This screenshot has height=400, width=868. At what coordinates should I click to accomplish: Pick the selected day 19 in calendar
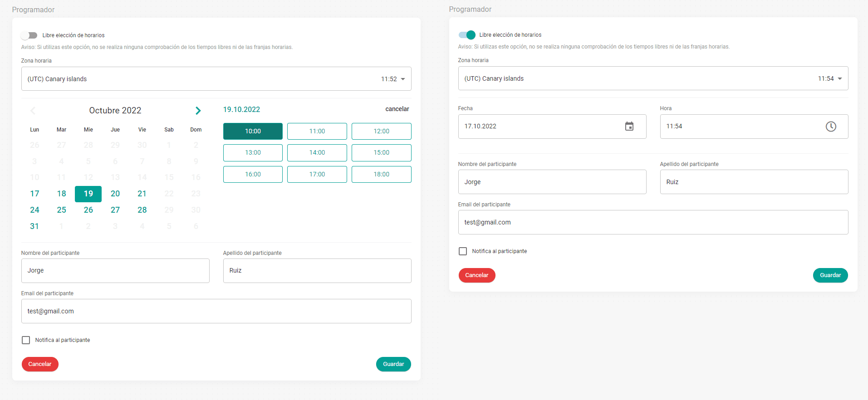pos(88,194)
